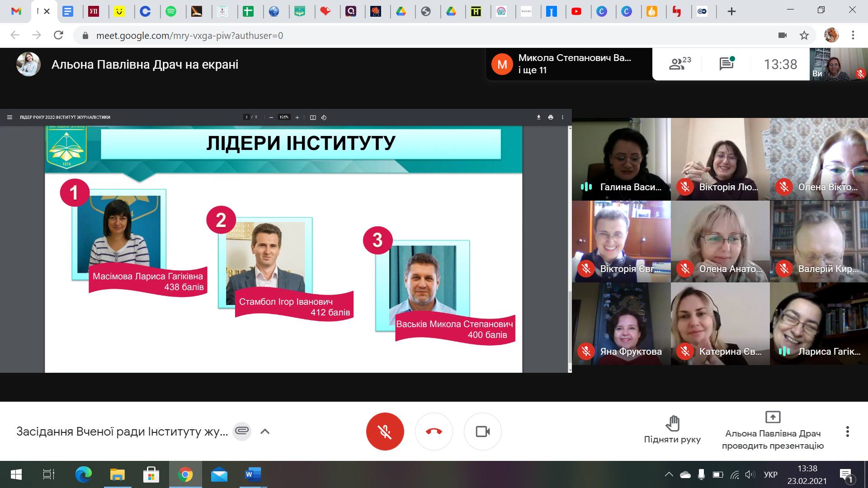Click the УКР keyboard language indicator
The image size is (868, 488).
coord(770,474)
